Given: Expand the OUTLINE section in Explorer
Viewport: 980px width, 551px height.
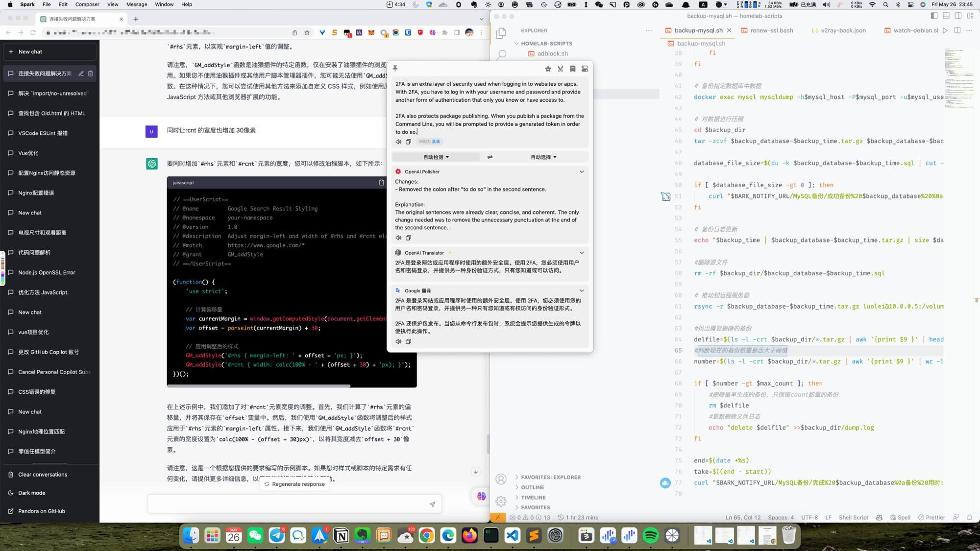Looking at the screenshot, I should click(532, 487).
